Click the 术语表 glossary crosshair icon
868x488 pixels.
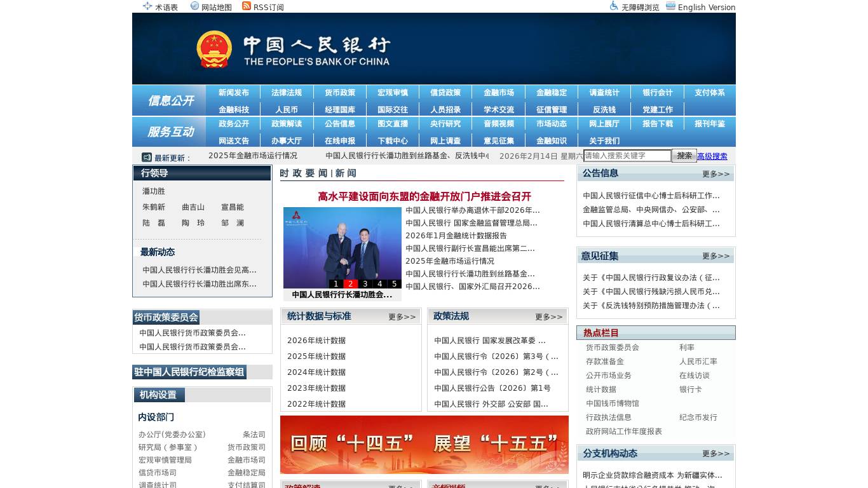(x=147, y=6)
